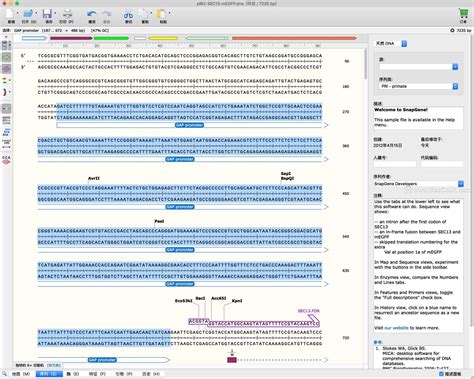Click the New file icon
The height and width of the screenshot is (379, 474).
click(x=10, y=14)
